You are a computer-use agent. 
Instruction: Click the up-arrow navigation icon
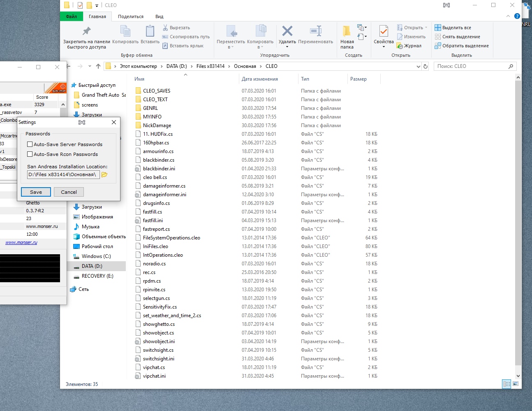pos(98,66)
